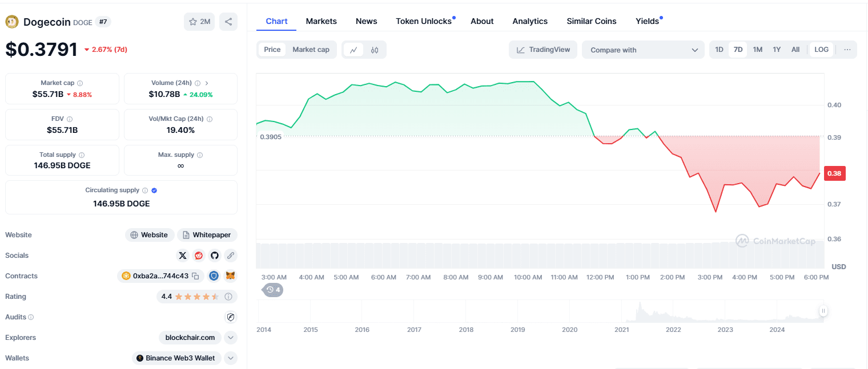
Task: Click the #7 rank badge
Action: point(103,22)
